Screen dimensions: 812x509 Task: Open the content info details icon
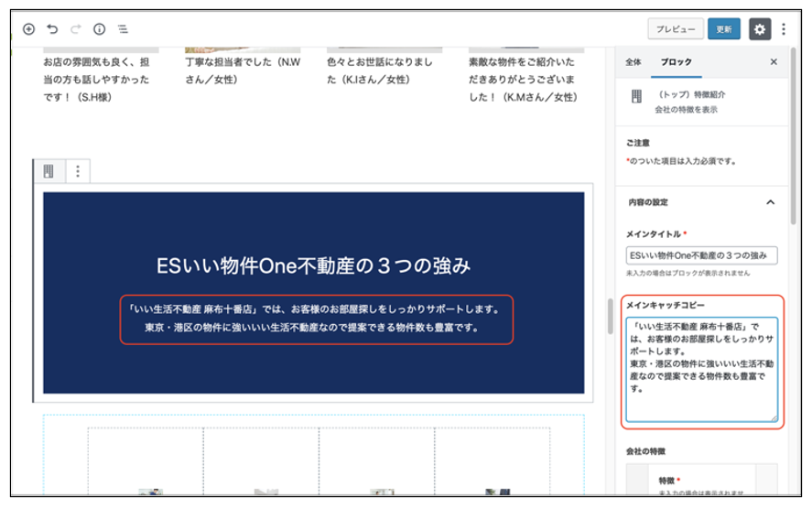pyautogui.click(x=100, y=29)
